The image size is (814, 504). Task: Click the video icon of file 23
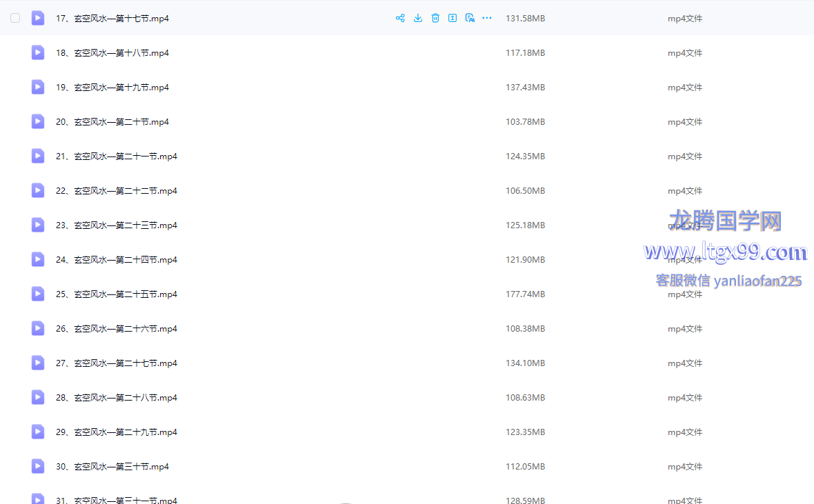(x=38, y=225)
